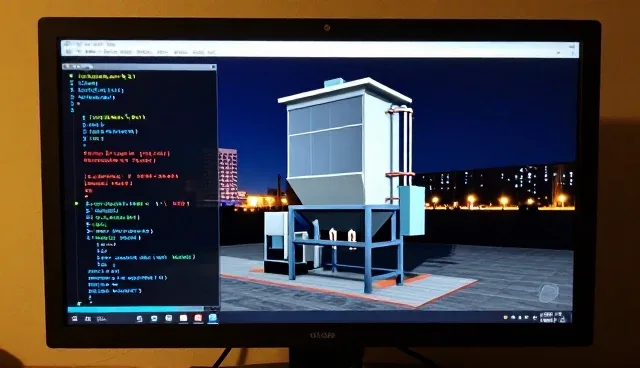The height and width of the screenshot is (368, 640).
Task: Select the cyan electrical box on the model
Action: [412, 211]
